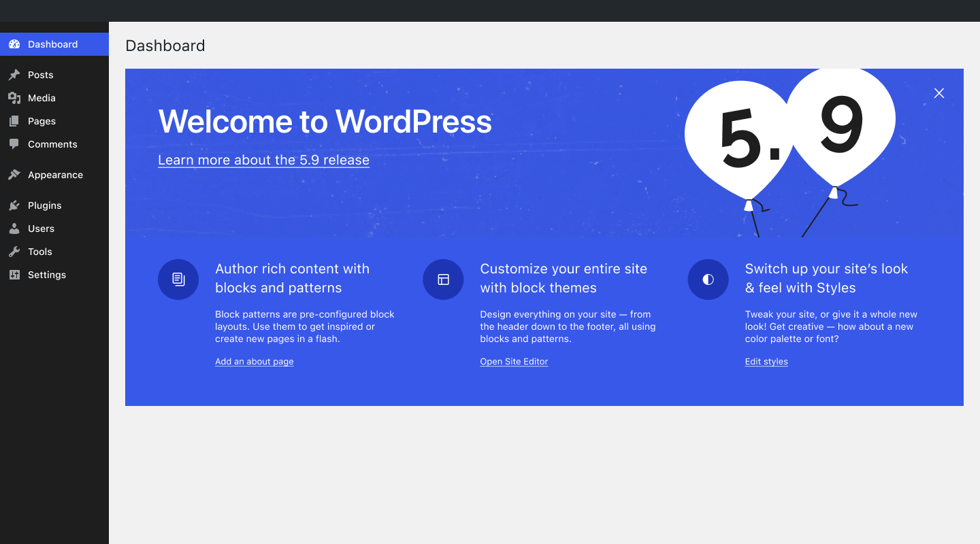
Task: Click the 5.9 balloons illustration
Action: tap(789, 153)
